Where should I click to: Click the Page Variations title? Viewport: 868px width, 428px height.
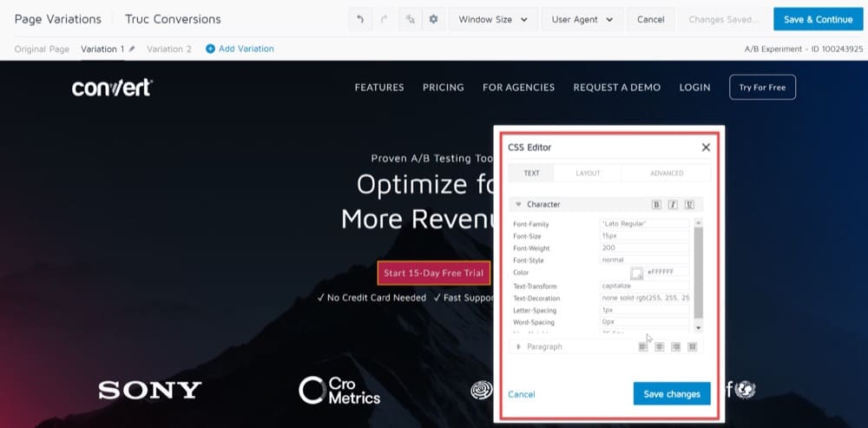57,19
